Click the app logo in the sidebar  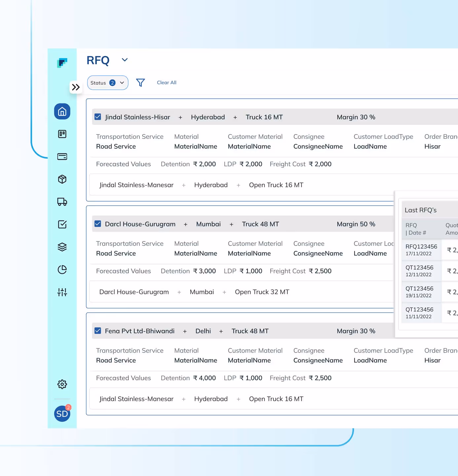[62, 62]
